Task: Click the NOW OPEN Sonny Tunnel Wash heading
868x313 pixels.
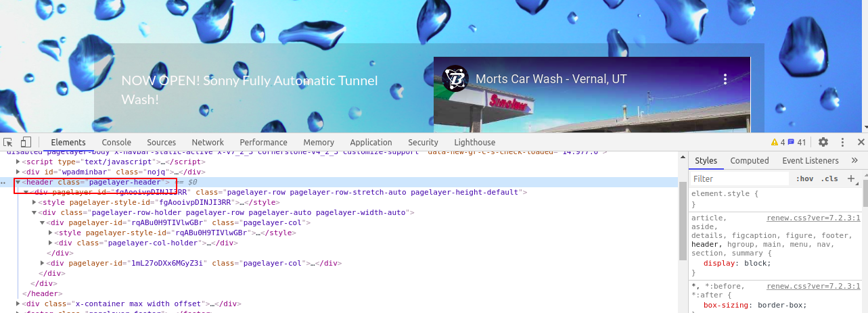Action: click(250, 89)
